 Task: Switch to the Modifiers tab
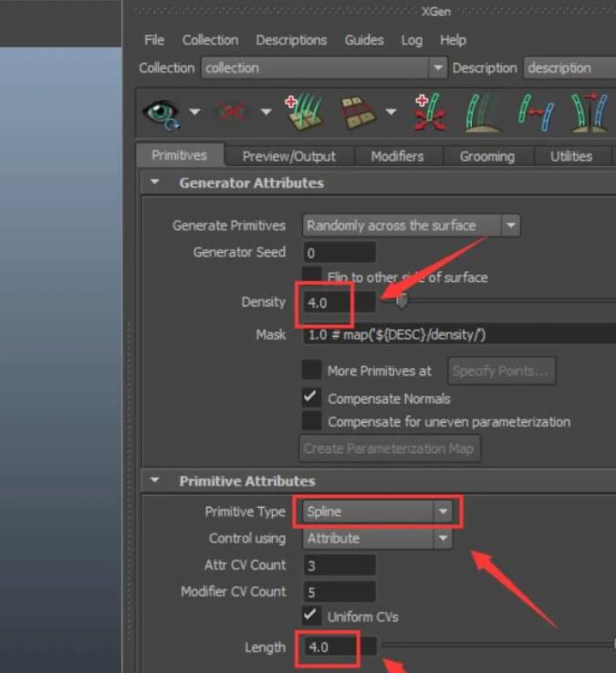click(x=397, y=156)
